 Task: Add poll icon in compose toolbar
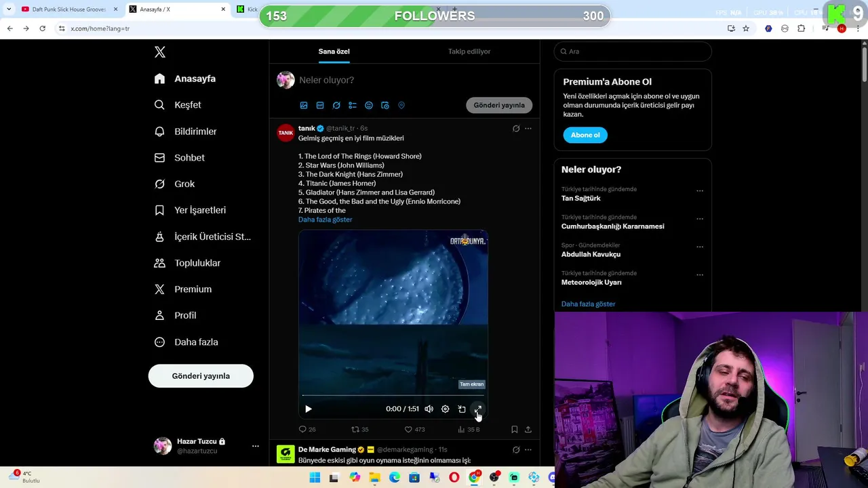[x=353, y=106]
